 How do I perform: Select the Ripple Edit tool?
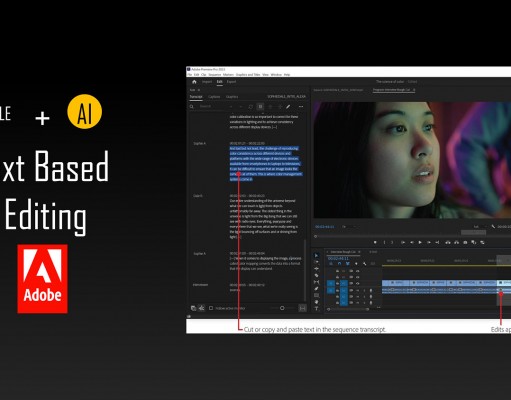coord(317,269)
